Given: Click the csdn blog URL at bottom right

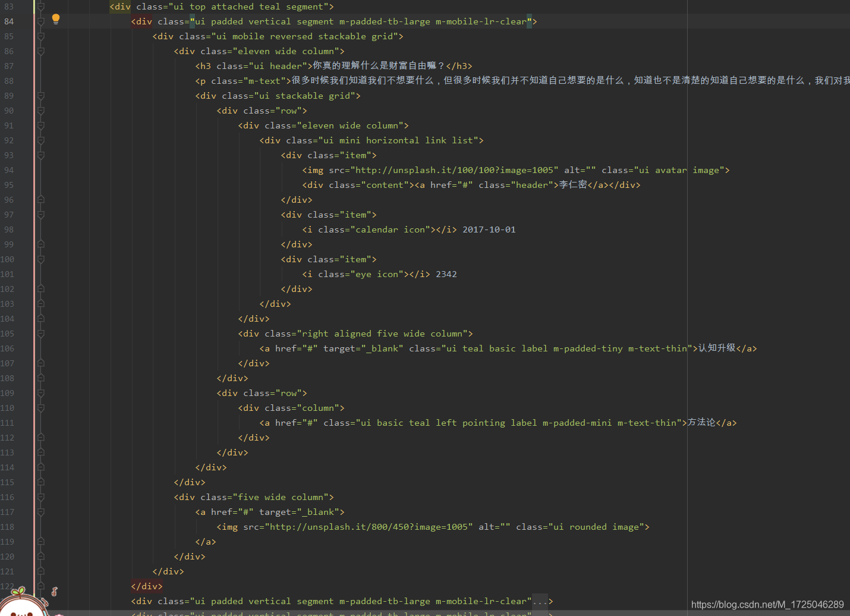Looking at the screenshot, I should [x=767, y=605].
